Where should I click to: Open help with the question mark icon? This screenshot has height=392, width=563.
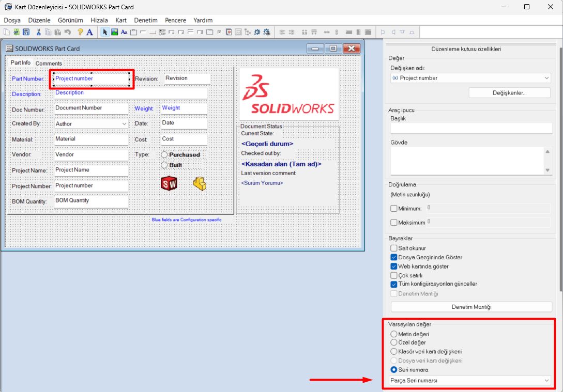(x=80, y=32)
